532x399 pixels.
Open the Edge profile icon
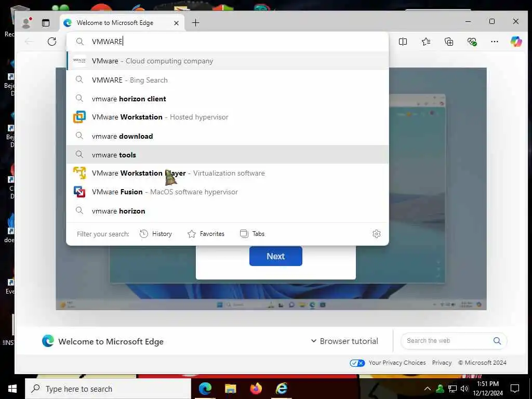pos(26,23)
